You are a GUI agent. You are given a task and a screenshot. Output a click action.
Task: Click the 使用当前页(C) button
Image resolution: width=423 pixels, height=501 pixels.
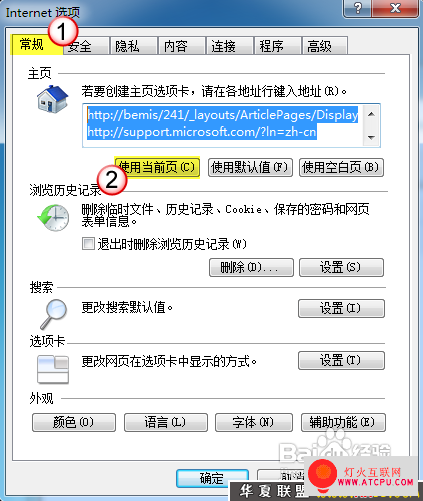pyautogui.click(x=157, y=167)
